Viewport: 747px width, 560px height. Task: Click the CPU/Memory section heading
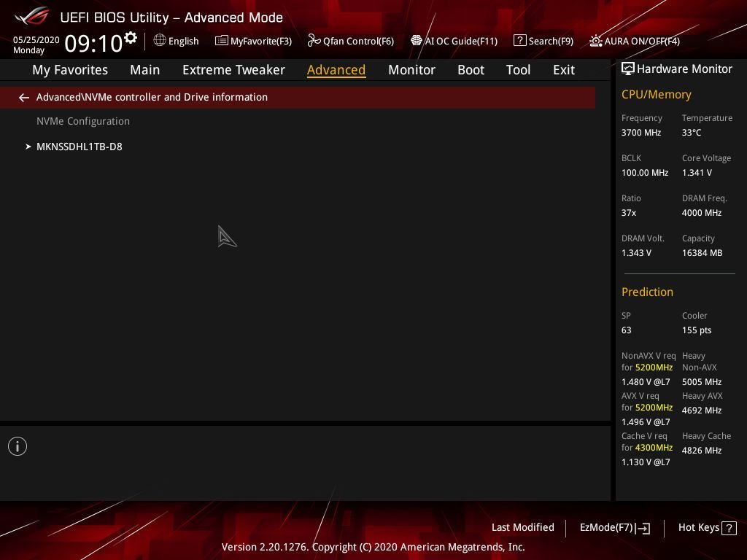point(656,94)
